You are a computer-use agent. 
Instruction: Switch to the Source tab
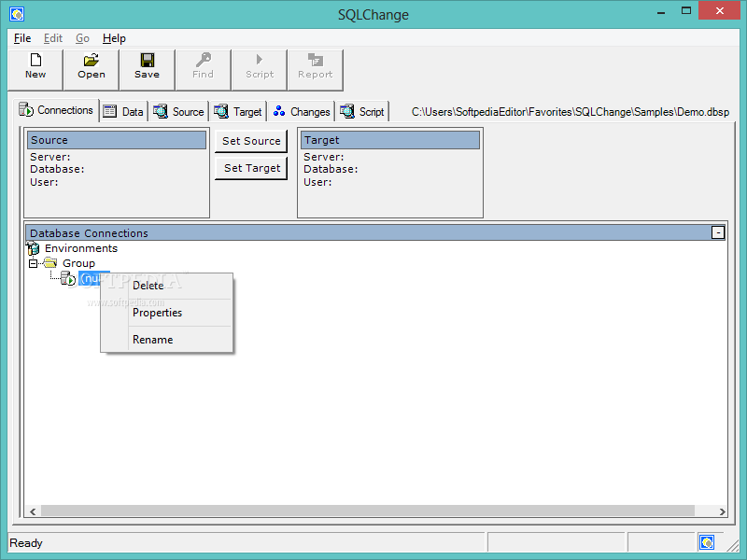pyautogui.click(x=178, y=111)
